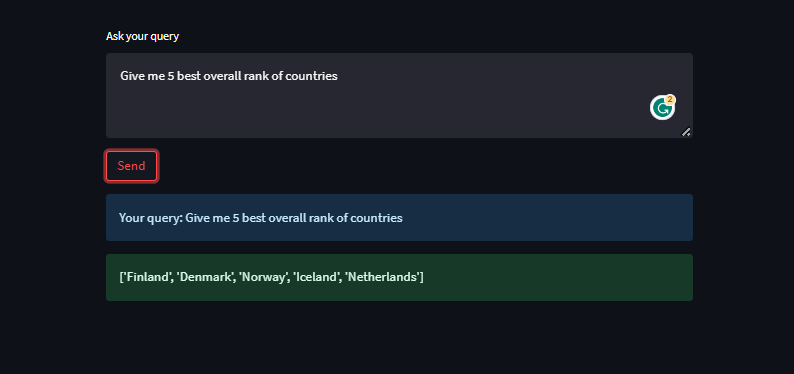Viewport: 794px width, 374px height.
Task: Open the Grammarly icon in the query box
Action: [x=662, y=108]
